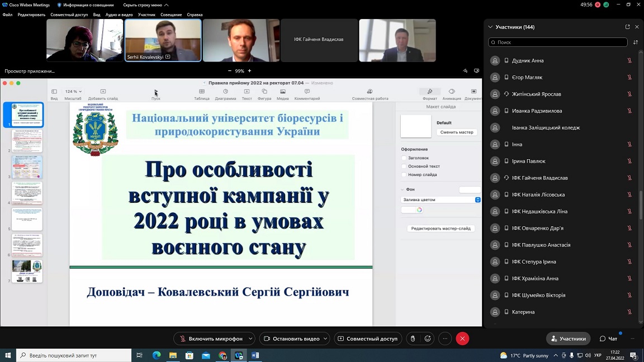
Task: Add a Keynote comment (Комментарий)
Action: [x=307, y=92]
